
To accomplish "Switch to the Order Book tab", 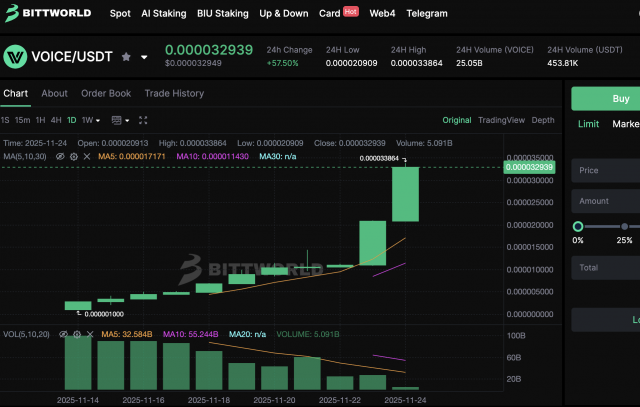I will point(105,93).
